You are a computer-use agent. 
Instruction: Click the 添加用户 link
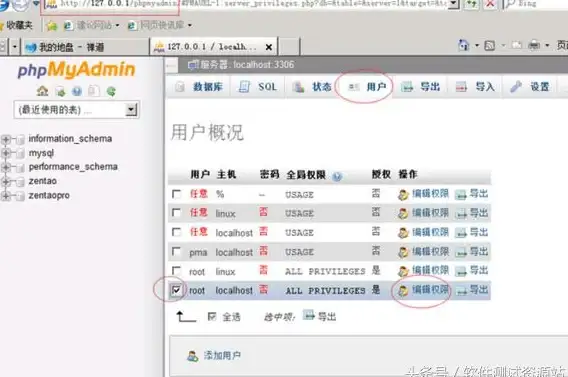[222, 356]
